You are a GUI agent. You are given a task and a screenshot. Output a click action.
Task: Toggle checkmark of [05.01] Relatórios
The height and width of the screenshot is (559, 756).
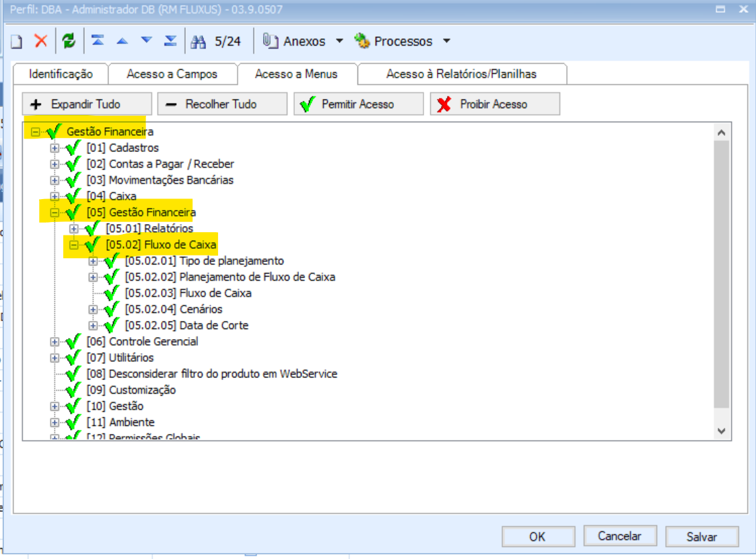92,229
